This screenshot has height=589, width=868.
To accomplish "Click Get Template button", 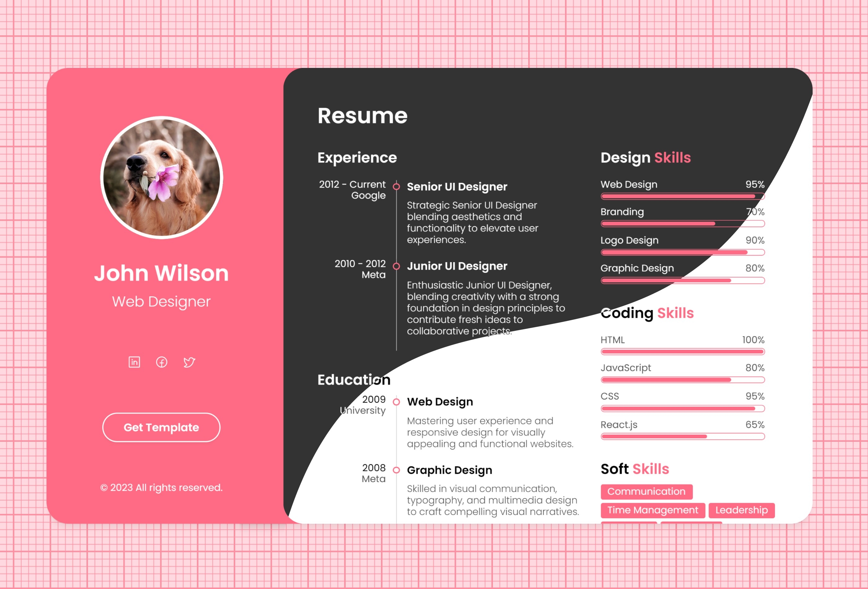I will click(x=161, y=427).
